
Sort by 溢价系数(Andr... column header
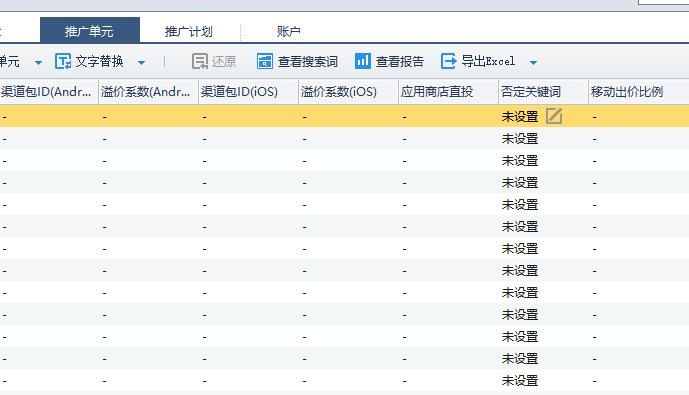pos(149,92)
